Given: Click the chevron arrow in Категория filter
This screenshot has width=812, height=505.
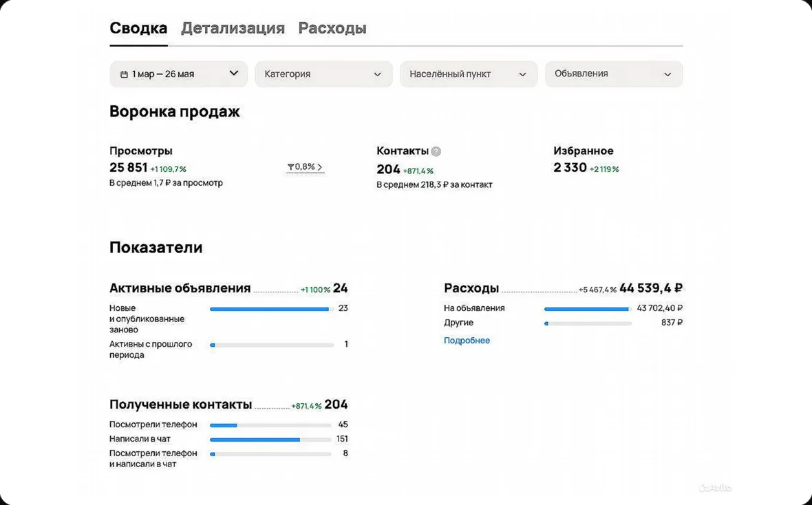Looking at the screenshot, I should pos(378,74).
